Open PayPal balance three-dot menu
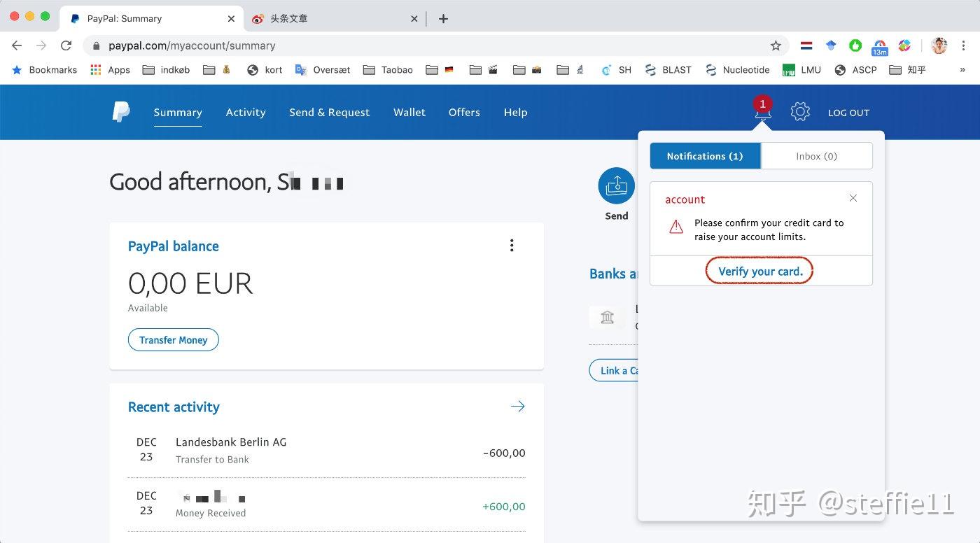This screenshot has width=980, height=543. pos(512,246)
